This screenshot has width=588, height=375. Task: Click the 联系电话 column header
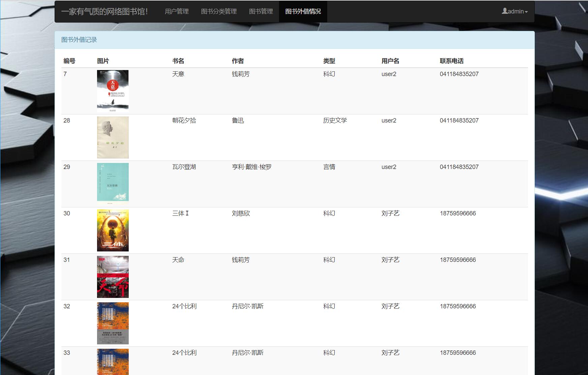click(x=452, y=61)
